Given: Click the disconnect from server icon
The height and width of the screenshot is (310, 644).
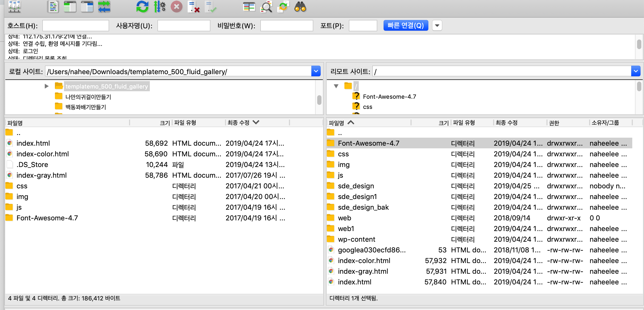Looking at the screenshot, I should click(x=194, y=7).
